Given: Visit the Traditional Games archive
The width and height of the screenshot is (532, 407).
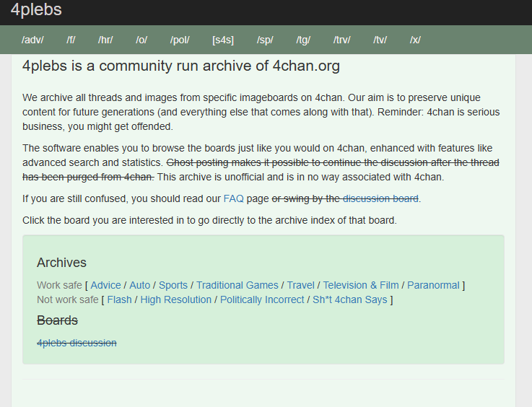Looking at the screenshot, I should 236,285.
